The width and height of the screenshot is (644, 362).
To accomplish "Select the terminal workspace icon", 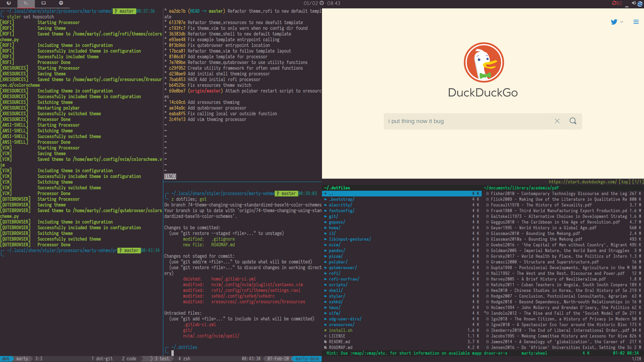I will pyautogui.click(x=26, y=3).
